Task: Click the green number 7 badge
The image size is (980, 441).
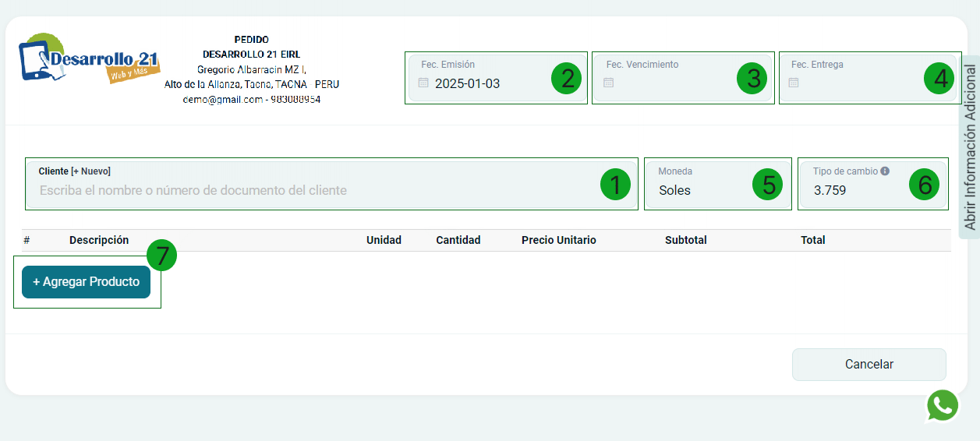Action: 162,256
